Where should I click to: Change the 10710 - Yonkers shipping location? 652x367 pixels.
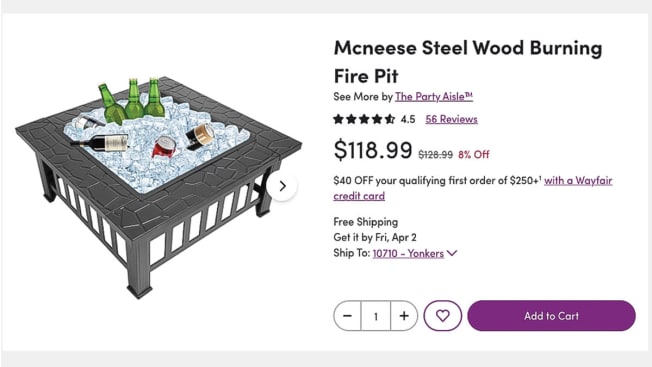click(x=408, y=253)
